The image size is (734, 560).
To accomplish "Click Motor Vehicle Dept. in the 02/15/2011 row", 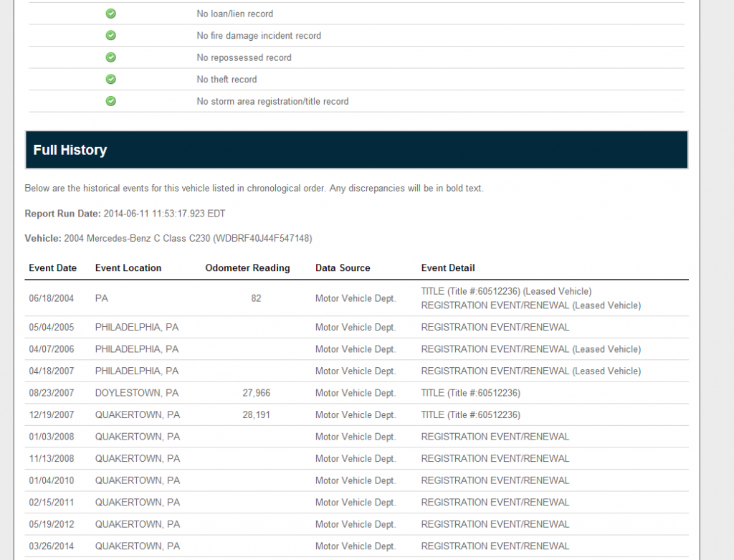I will point(356,503).
